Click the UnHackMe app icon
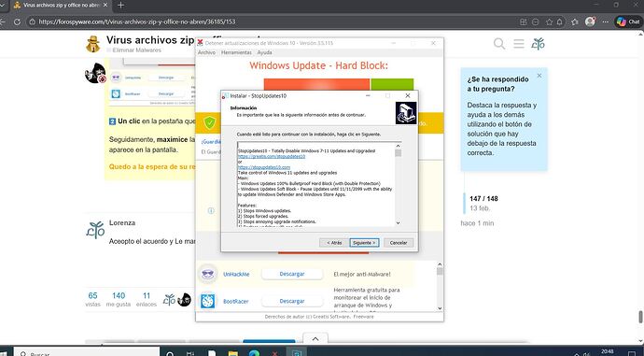Viewport: 644px width, 356px height. point(208,274)
